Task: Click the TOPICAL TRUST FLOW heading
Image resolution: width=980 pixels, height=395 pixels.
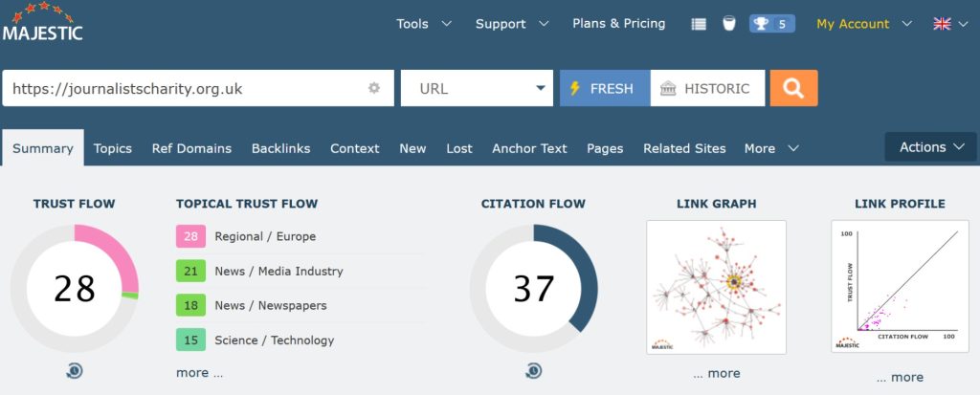Action: (247, 204)
